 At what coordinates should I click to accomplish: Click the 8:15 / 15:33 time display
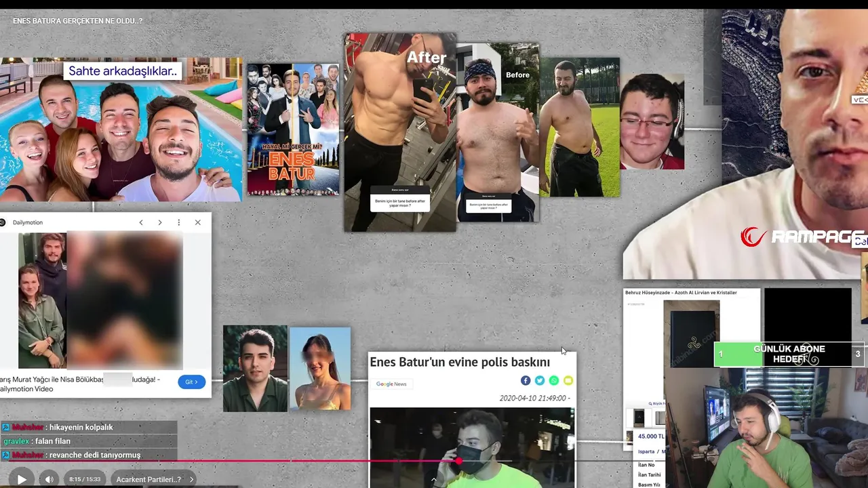(85, 479)
